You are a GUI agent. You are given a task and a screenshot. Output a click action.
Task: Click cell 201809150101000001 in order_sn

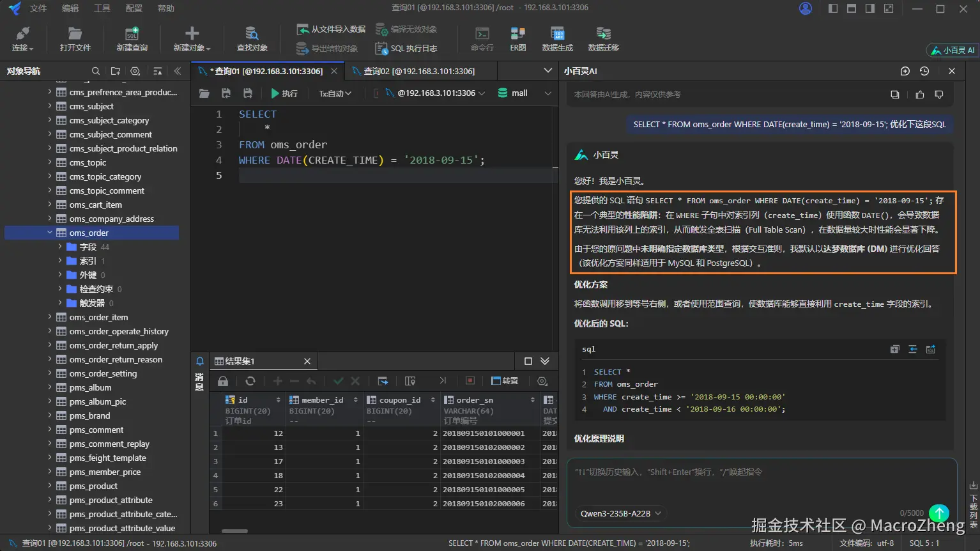[x=484, y=433]
